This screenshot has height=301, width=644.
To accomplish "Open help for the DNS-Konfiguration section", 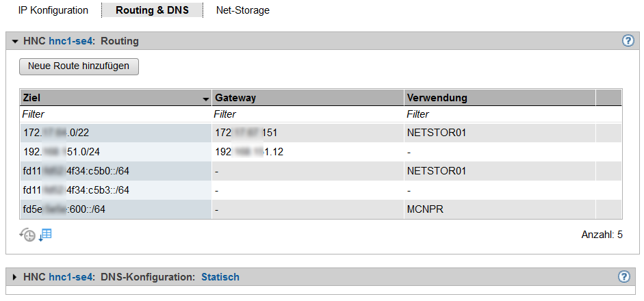I will click(623, 276).
